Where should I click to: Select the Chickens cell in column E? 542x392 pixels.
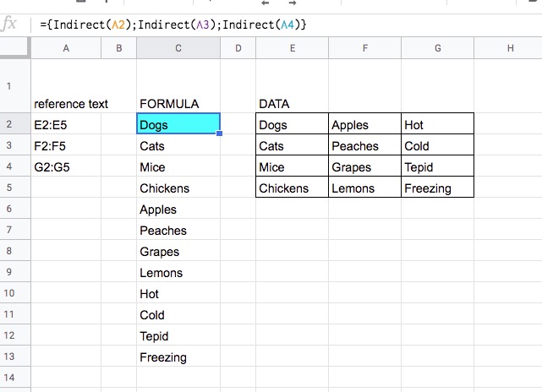(292, 188)
